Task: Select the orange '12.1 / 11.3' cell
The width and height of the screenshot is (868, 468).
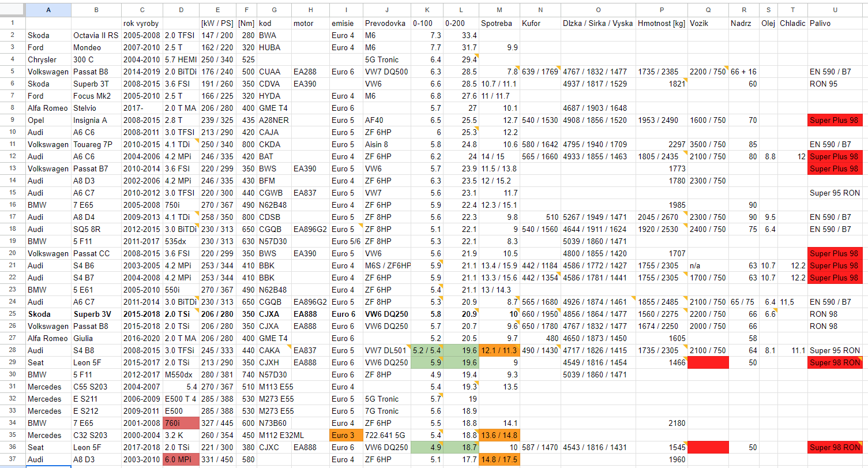Action: coord(499,350)
